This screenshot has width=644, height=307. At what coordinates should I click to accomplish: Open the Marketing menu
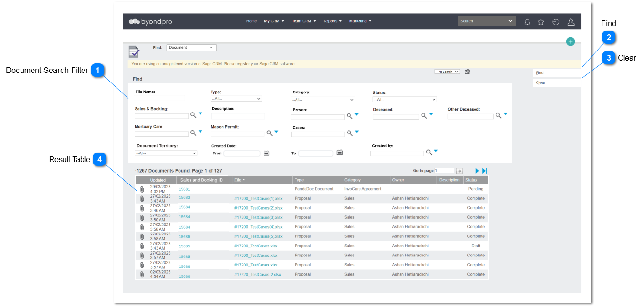coord(360,21)
